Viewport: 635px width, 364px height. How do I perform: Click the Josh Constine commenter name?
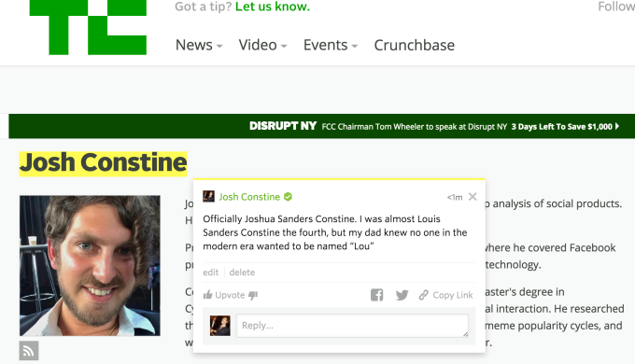(249, 197)
